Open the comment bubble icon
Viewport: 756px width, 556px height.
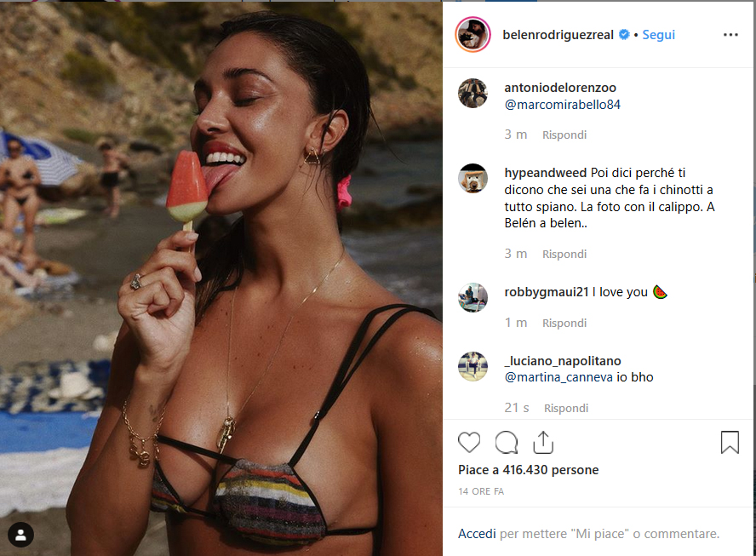507,442
